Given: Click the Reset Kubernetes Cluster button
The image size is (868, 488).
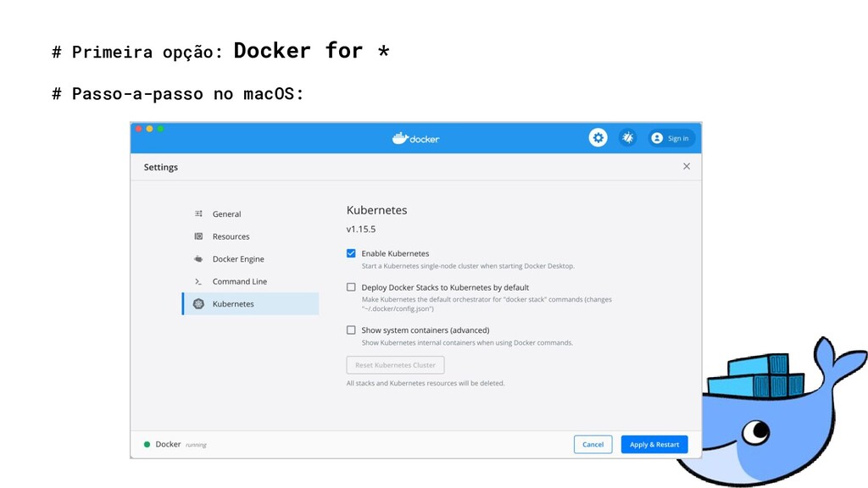Looking at the screenshot, I should point(395,365).
